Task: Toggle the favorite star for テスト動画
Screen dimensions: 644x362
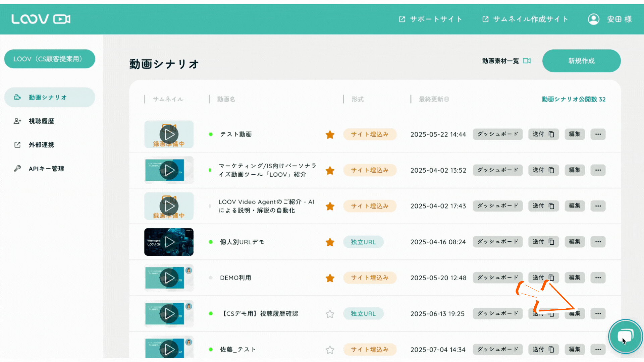Action: (x=330, y=134)
